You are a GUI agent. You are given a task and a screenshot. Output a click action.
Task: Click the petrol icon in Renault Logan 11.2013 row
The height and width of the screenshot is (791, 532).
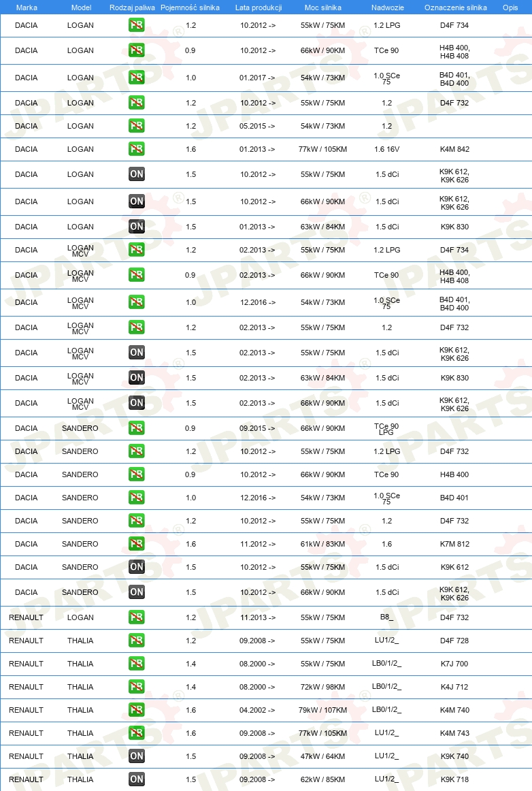point(136,618)
